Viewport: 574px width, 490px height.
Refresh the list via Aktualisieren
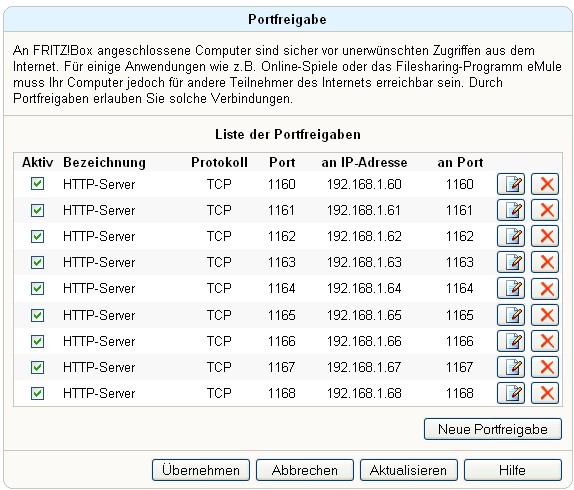pos(409,470)
